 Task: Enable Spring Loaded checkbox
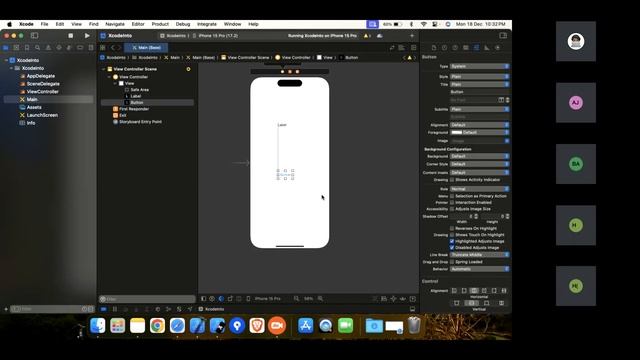point(452,262)
